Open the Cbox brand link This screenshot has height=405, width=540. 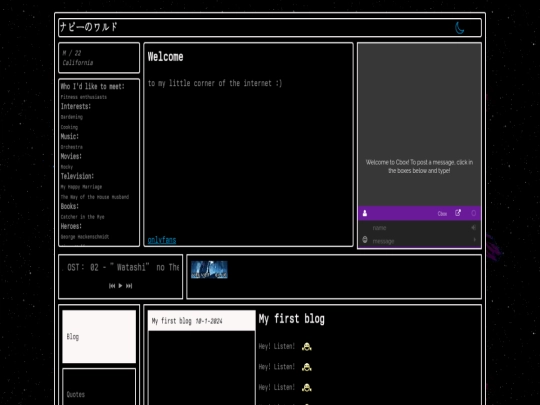[442, 214]
